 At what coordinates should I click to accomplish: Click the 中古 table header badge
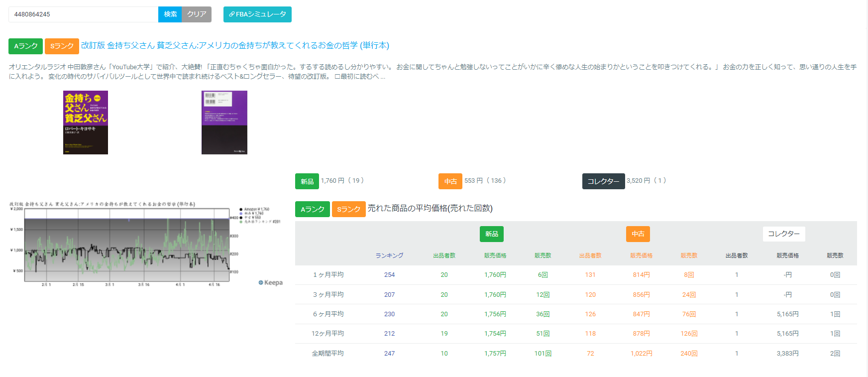click(638, 234)
